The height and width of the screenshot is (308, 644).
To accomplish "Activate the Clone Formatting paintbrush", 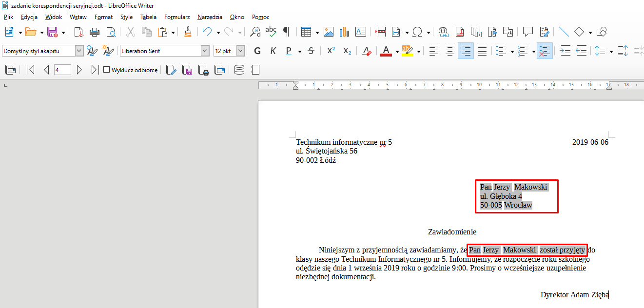I will click(188, 32).
